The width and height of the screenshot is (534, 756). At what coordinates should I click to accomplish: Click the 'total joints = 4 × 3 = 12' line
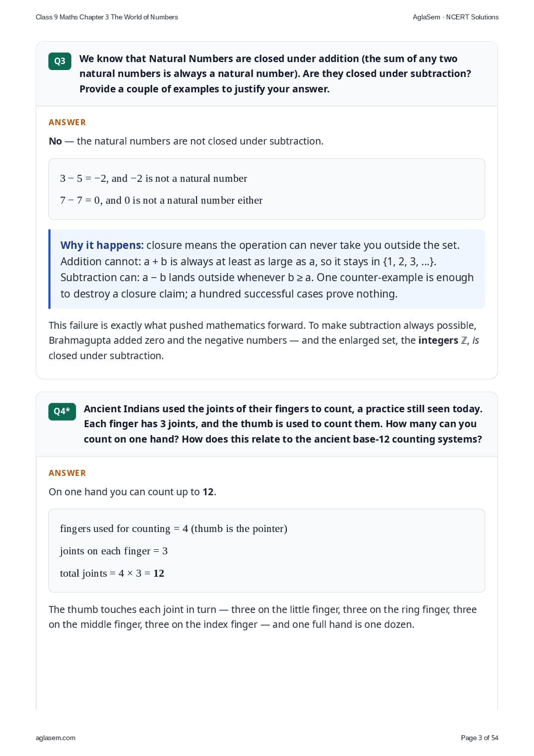pos(112,573)
